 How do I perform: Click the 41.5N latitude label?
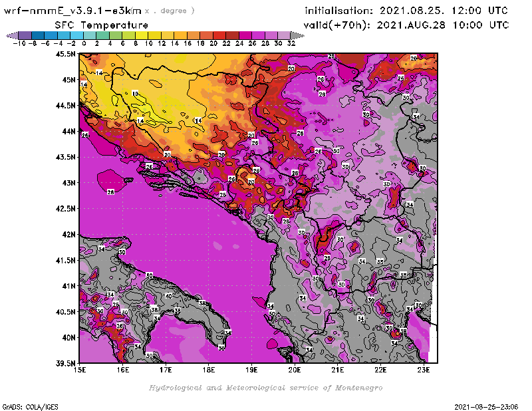pyautogui.click(x=65, y=260)
